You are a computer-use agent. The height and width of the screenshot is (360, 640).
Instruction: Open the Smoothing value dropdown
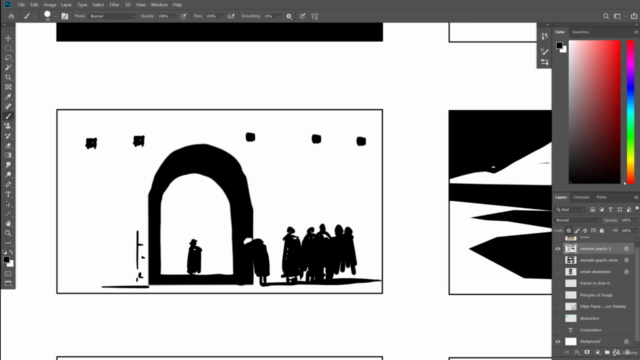click(279, 16)
